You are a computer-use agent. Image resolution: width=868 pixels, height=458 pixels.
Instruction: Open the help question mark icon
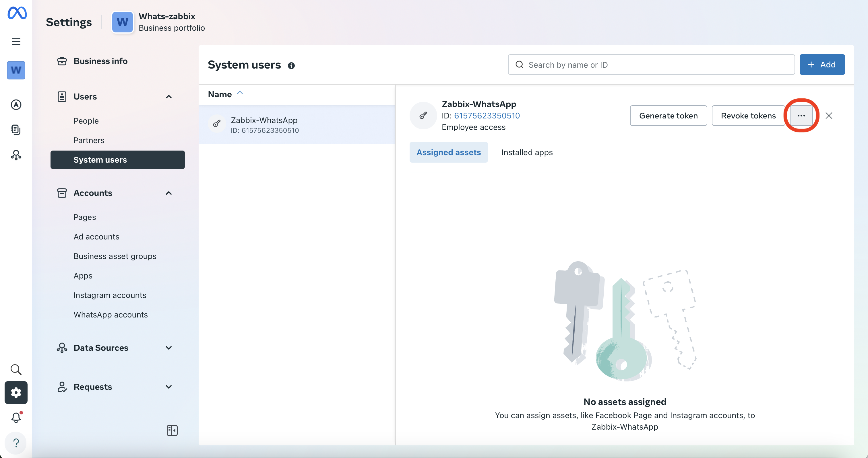(16, 443)
